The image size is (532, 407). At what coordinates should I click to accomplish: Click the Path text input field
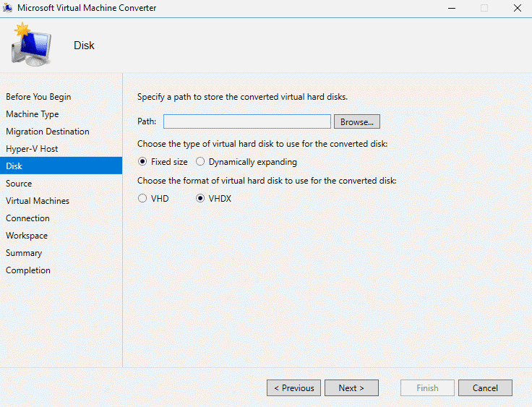tap(246, 121)
